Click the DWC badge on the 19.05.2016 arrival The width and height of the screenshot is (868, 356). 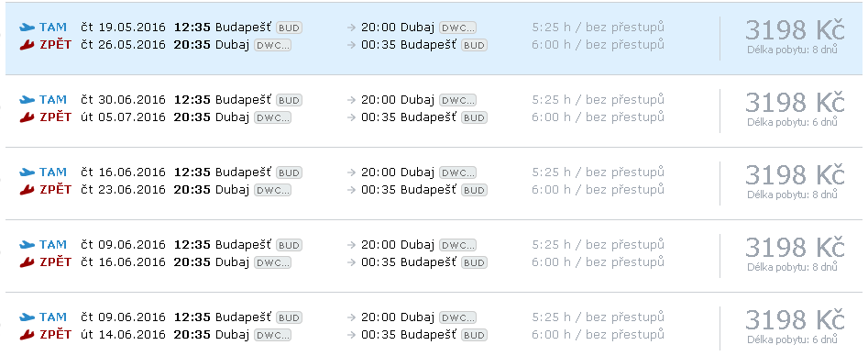457,28
